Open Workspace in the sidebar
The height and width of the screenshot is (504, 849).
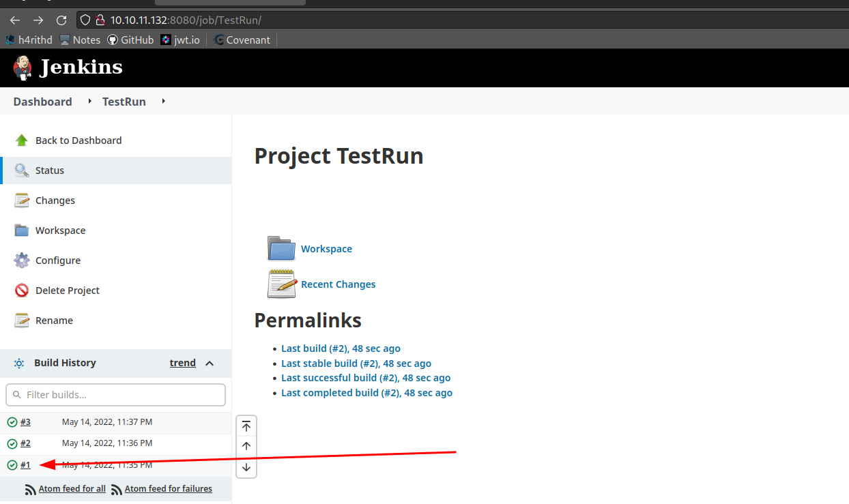(x=116, y=231)
